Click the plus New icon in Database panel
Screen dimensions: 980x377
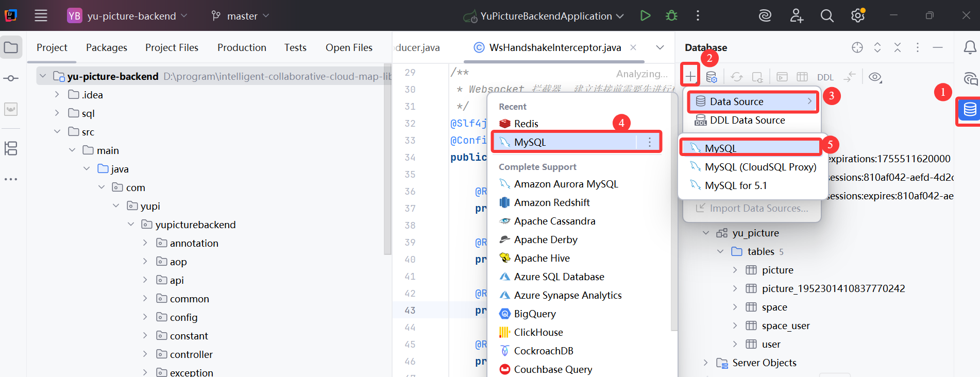(x=690, y=77)
